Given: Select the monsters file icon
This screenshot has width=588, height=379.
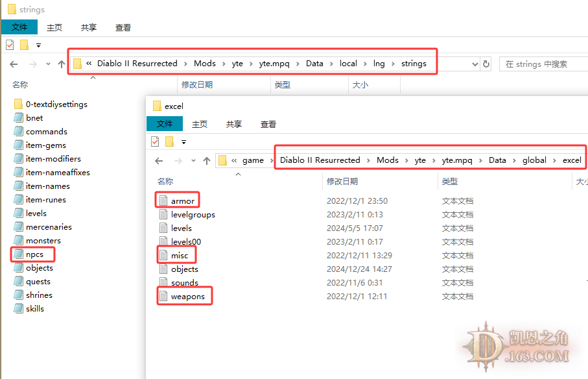Looking at the screenshot, I should [x=18, y=241].
